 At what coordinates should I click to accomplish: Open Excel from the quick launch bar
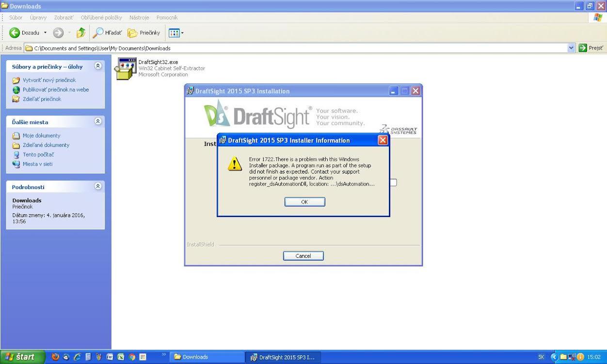pos(121,357)
